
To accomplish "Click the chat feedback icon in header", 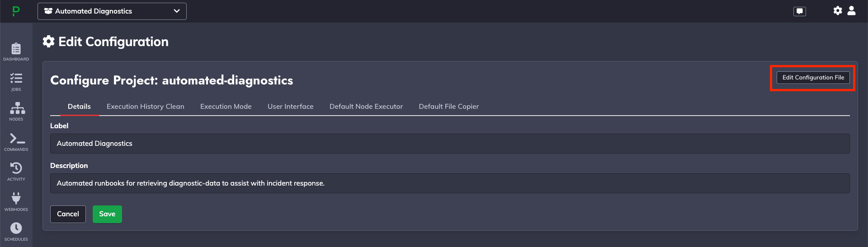I will [800, 11].
